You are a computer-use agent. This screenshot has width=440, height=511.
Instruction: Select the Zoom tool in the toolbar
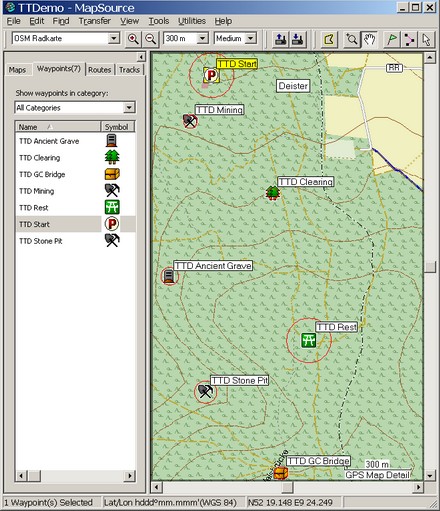tap(352, 39)
